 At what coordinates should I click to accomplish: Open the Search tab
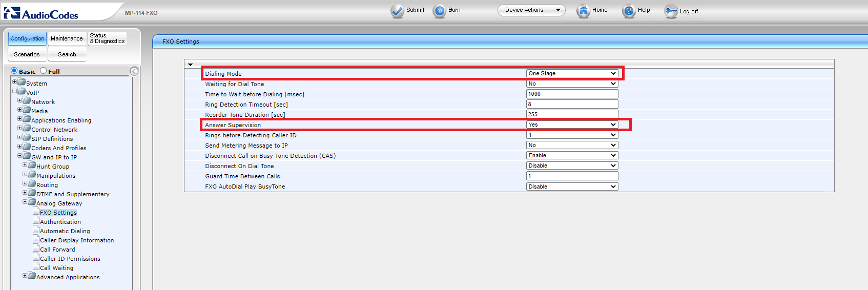click(x=67, y=54)
